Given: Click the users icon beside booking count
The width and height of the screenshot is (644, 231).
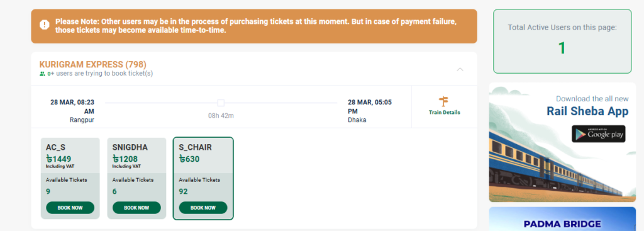Looking at the screenshot, I should 42,74.
